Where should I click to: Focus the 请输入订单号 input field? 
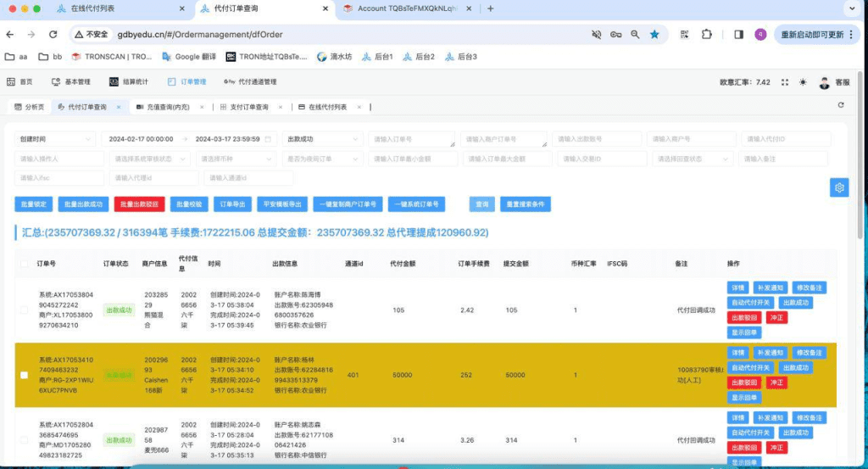click(x=411, y=139)
